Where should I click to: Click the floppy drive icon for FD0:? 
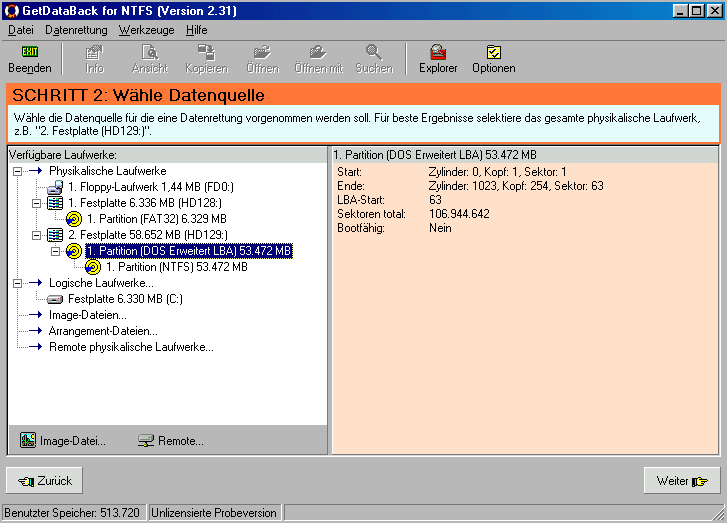point(55,187)
